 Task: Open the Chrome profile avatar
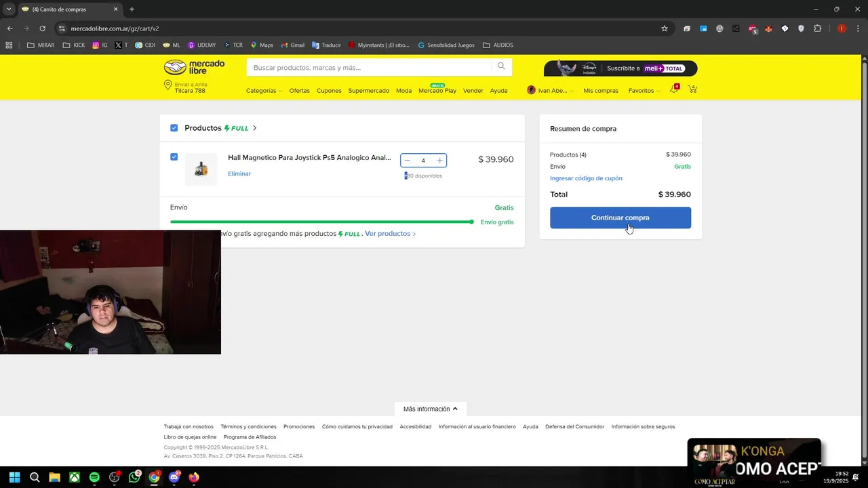point(842,28)
